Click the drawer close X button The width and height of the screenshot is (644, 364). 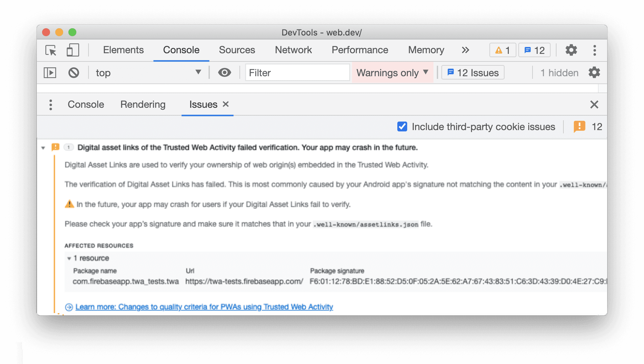(x=594, y=104)
